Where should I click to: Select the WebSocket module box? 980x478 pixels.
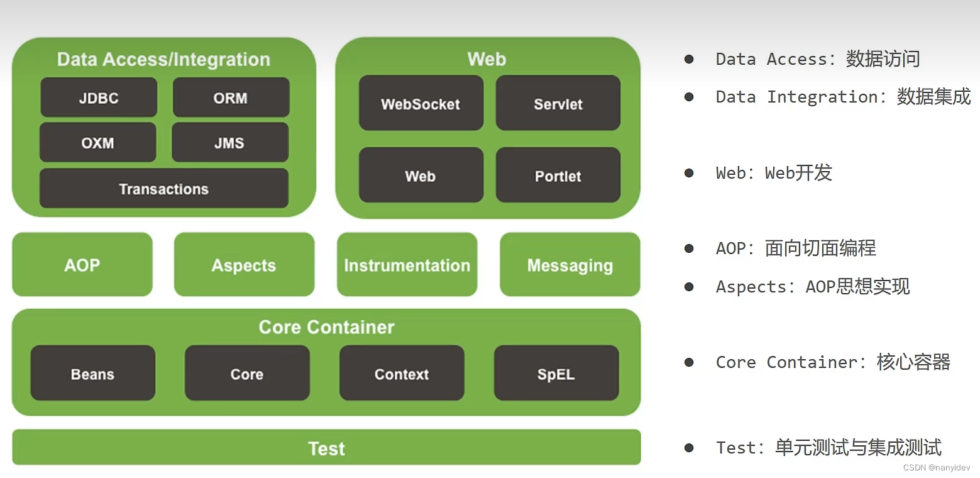click(421, 103)
